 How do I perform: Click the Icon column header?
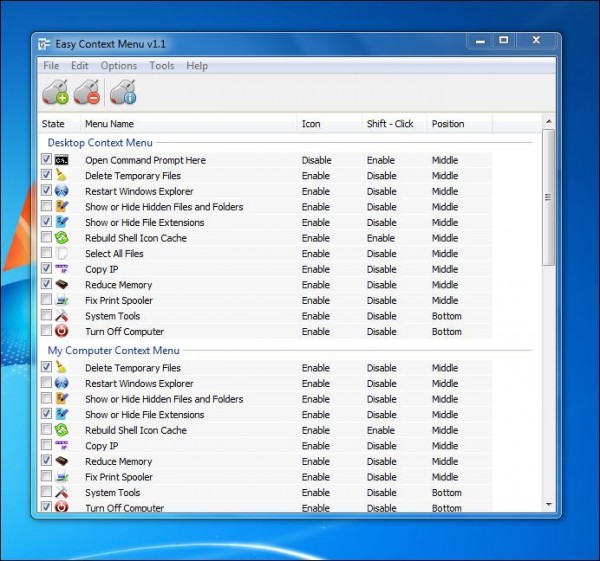pyautogui.click(x=329, y=124)
